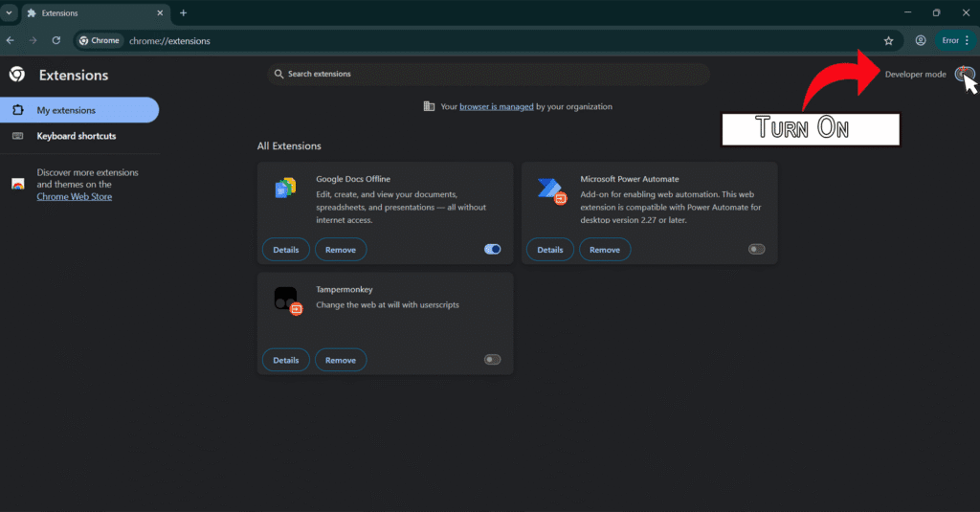
Task: Click the 'Google Docs Offline' title text
Action: 353,179
